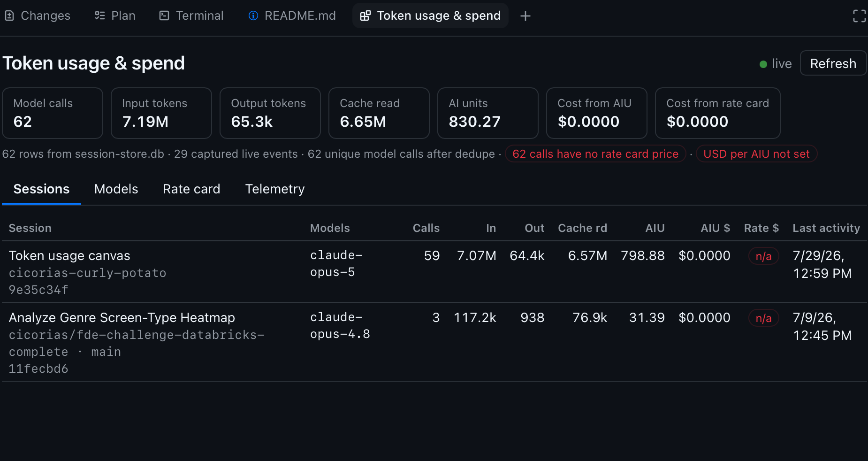Click the Terminal tab icon
Viewport: 868px width, 461px height.
point(164,16)
